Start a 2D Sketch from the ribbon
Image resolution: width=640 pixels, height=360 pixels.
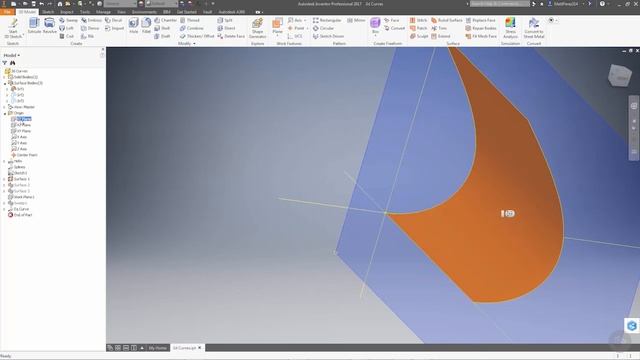(x=13, y=28)
